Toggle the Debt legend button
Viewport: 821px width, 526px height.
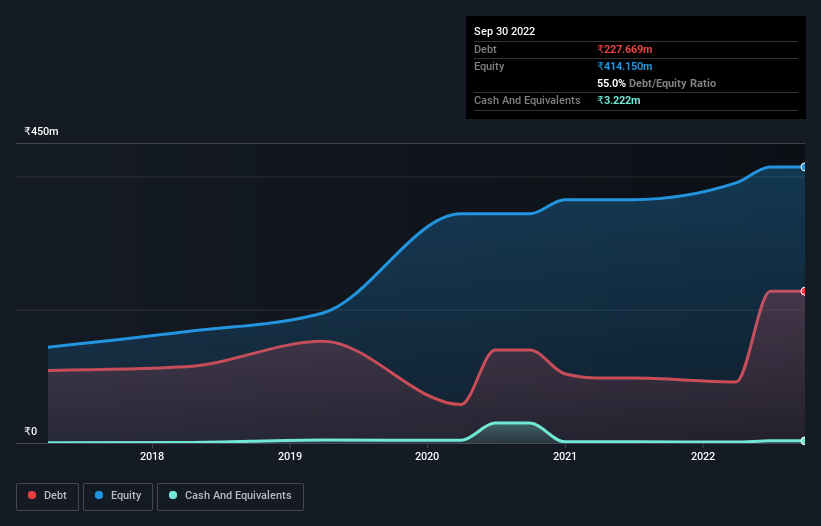click(48, 496)
